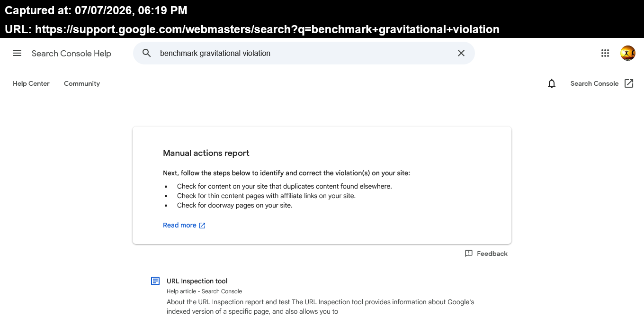The height and width of the screenshot is (317, 644).
Task: Select 'Help article - Search Console' text
Action: pyautogui.click(x=204, y=291)
